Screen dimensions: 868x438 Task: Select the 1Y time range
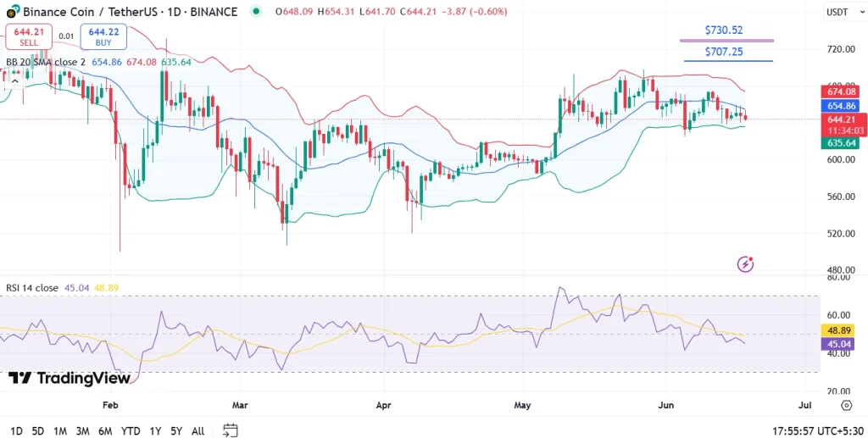[x=156, y=431]
